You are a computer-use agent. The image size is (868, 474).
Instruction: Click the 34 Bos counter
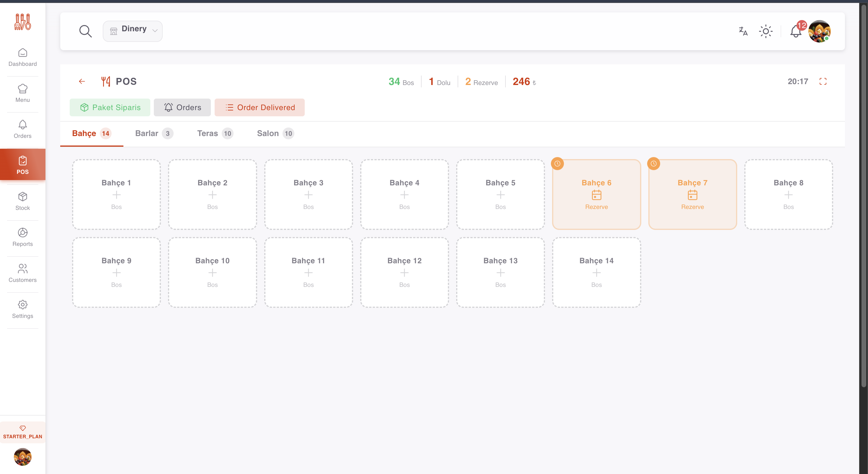pos(401,81)
